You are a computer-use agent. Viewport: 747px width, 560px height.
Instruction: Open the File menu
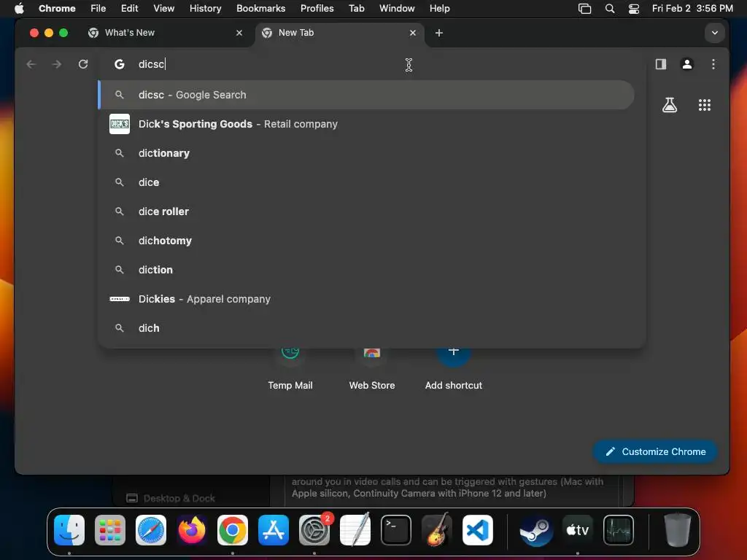pos(98,8)
